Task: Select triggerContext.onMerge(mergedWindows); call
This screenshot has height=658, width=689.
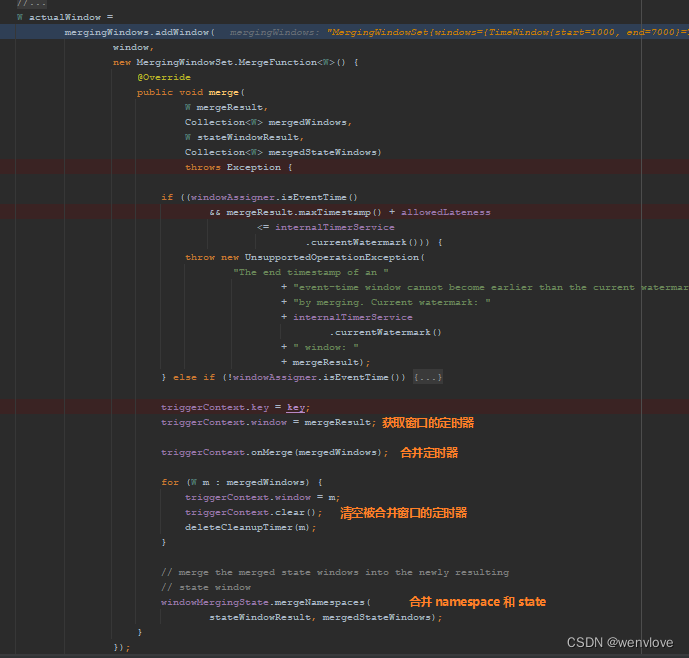Action: tap(275, 452)
